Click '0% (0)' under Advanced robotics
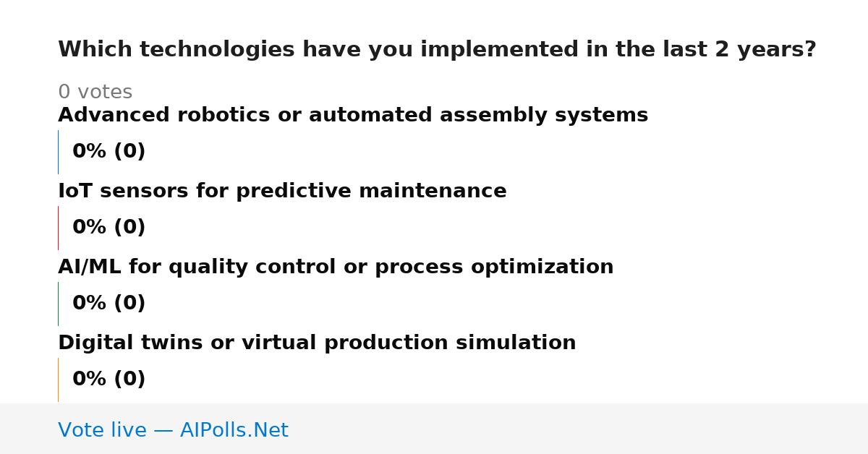 pos(109,152)
